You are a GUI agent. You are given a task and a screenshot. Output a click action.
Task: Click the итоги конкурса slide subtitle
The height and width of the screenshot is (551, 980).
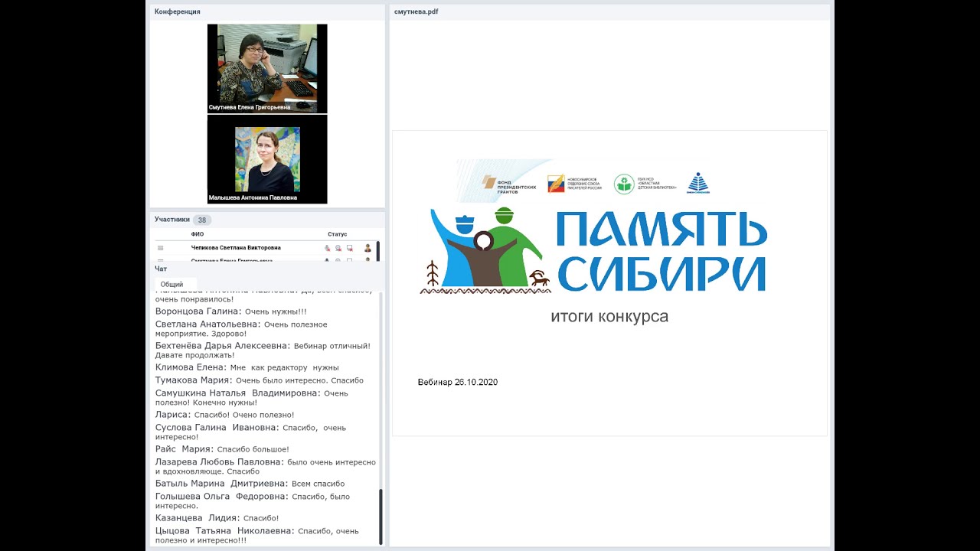pos(609,317)
